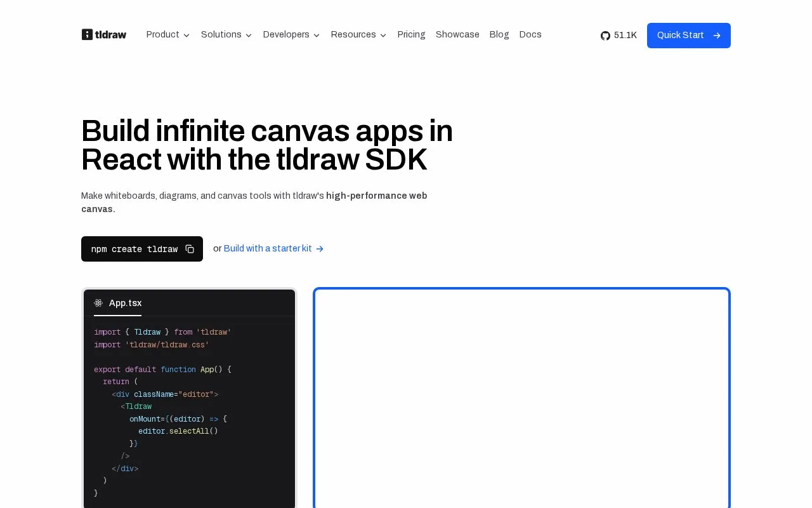This screenshot has height=508, width=812.
Task: Click the import 'tldraw/tldraw.css' line
Action: pyautogui.click(x=152, y=345)
